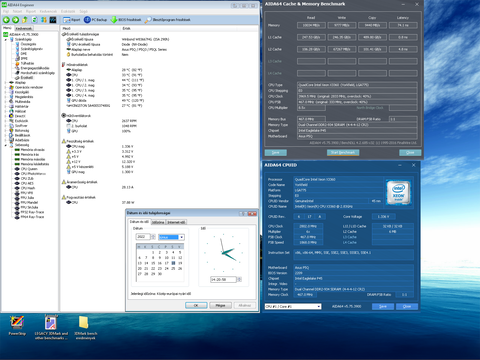Expand the Operációs rendszer tree node

[x=6, y=87]
